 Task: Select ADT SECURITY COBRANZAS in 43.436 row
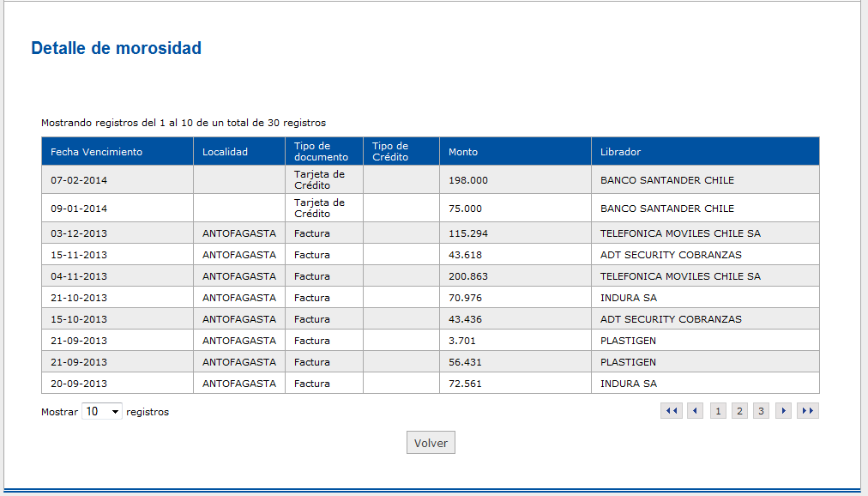coord(671,319)
